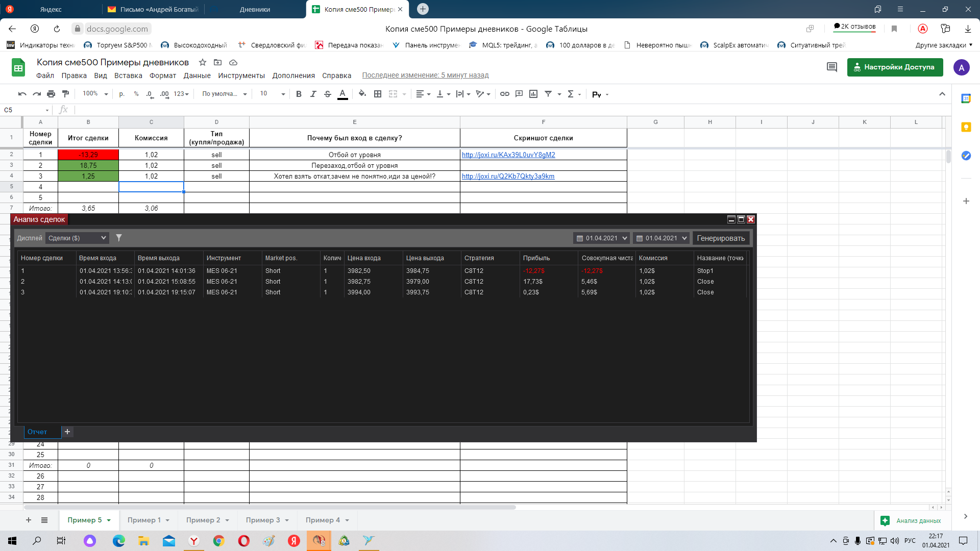
Task: Open the Дисплей Сделки ($) dropdown
Action: (x=77, y=238)
